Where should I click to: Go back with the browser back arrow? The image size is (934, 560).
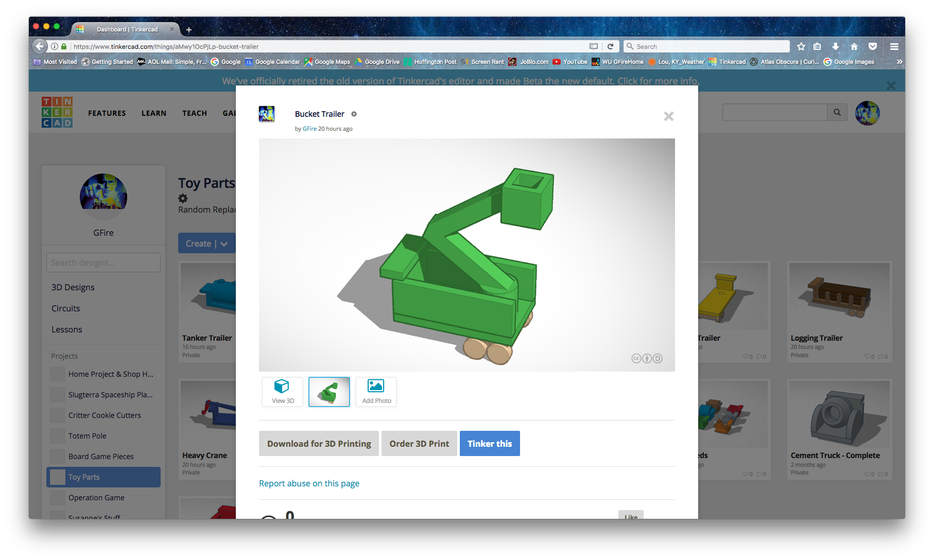(40, 46)
